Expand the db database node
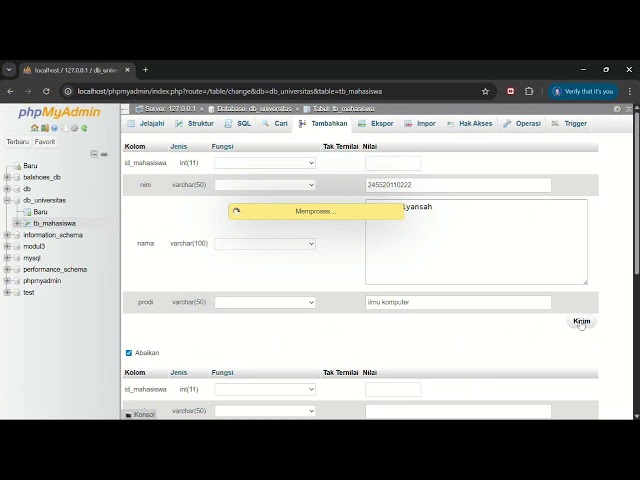The height and width of the screenshot is (480, 640). (x=7, y=189)
